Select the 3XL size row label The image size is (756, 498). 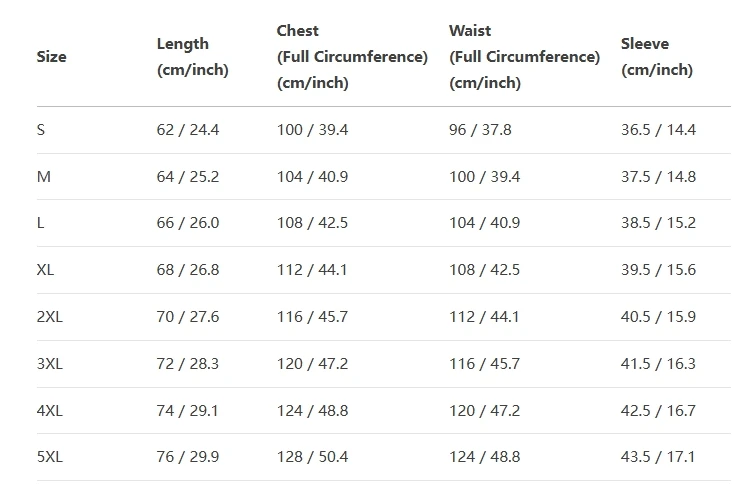50,364
